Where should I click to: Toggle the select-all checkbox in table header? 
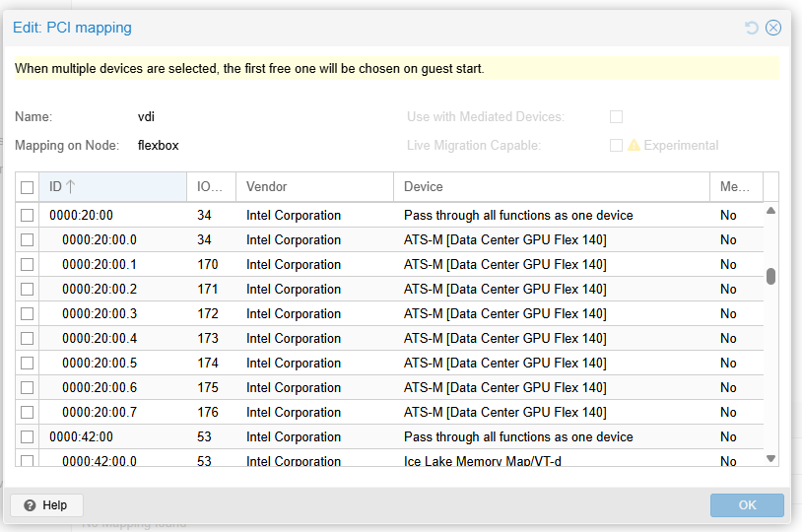pyautogui.click(x=28, y=187)
